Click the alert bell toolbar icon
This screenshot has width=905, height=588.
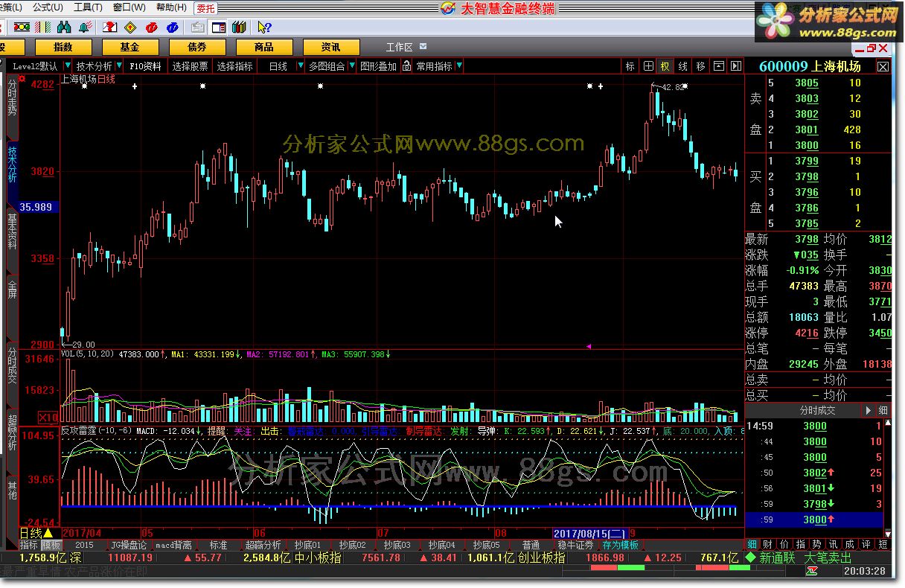[86, 28]
